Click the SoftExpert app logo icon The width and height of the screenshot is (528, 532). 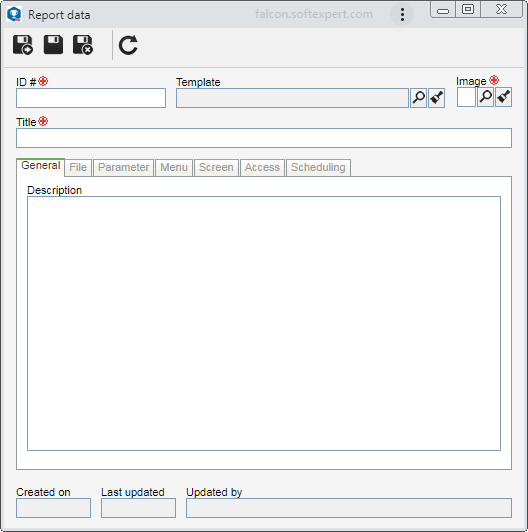14,14
